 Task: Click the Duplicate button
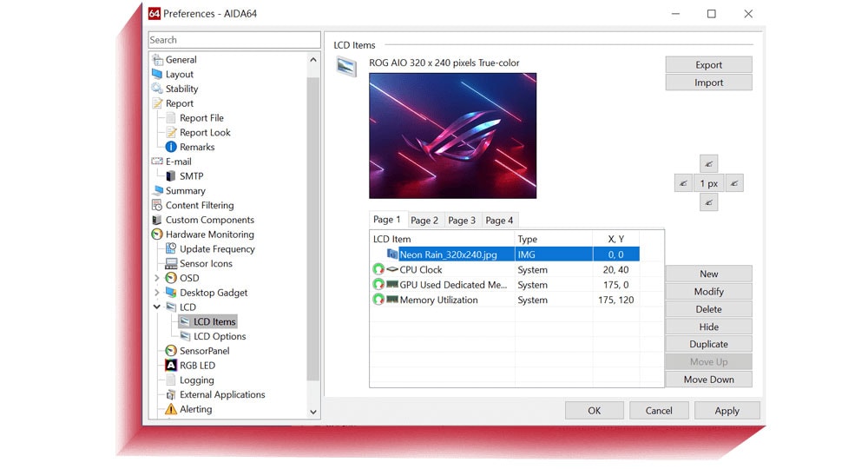coord(708,344)
